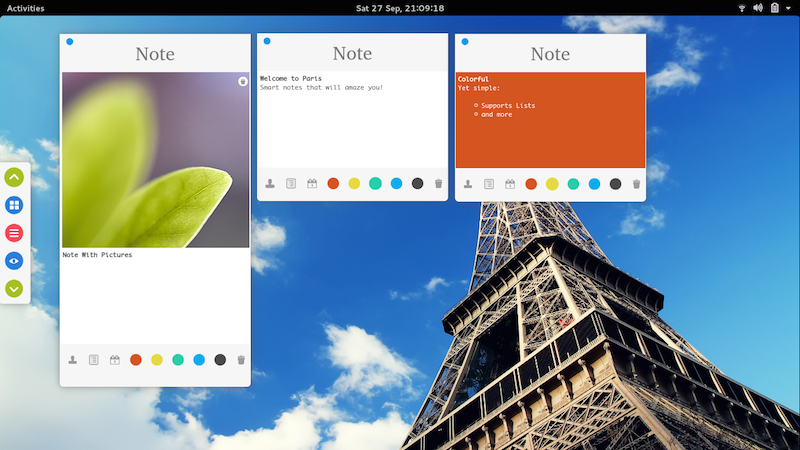
Task: Click the green down-chevron dock button
Action: [14, 289]
